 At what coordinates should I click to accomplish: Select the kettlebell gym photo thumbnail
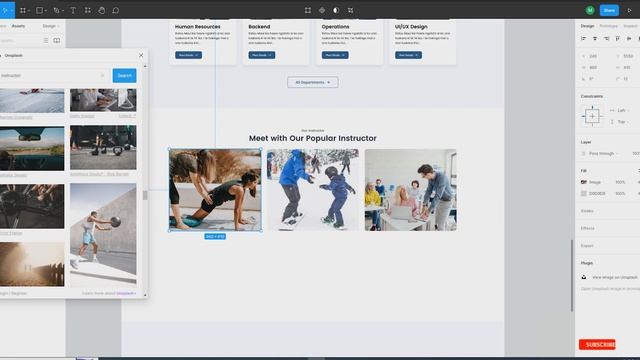(103, 147)
